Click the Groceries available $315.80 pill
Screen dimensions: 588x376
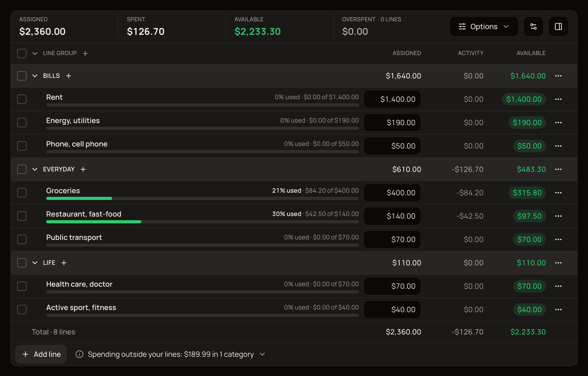[x=527, y=193]
